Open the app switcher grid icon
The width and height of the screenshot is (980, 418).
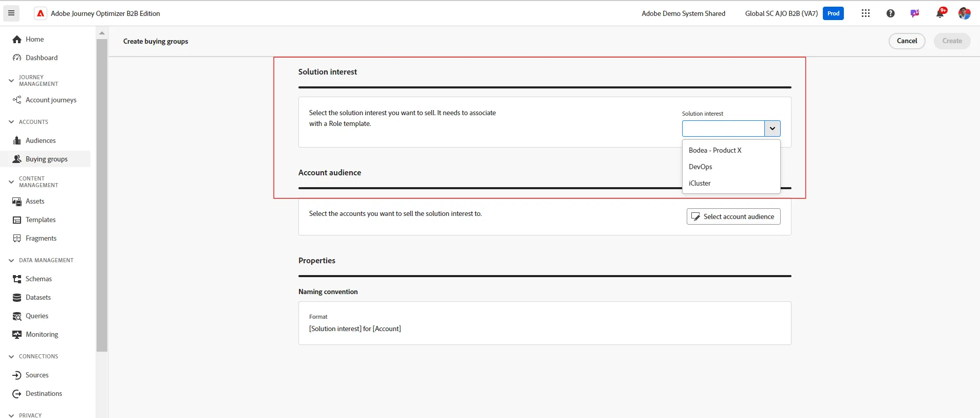[865, 13]
